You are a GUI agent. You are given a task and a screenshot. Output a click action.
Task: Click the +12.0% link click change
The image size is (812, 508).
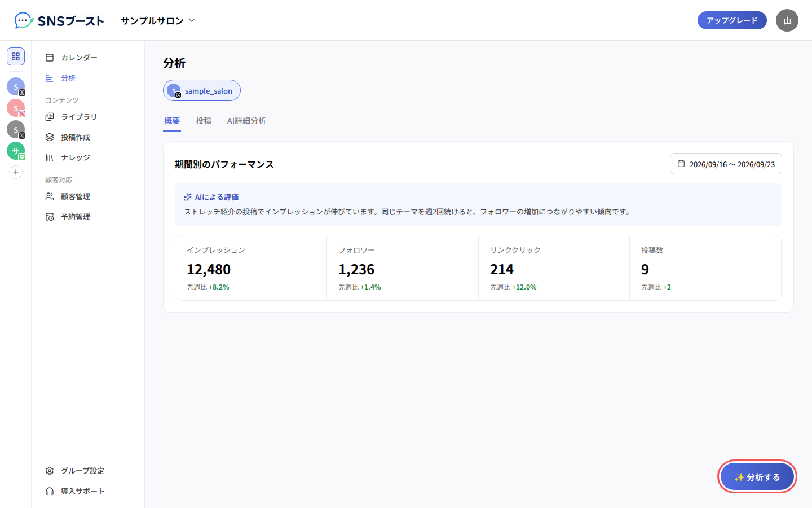click(524, 287)
